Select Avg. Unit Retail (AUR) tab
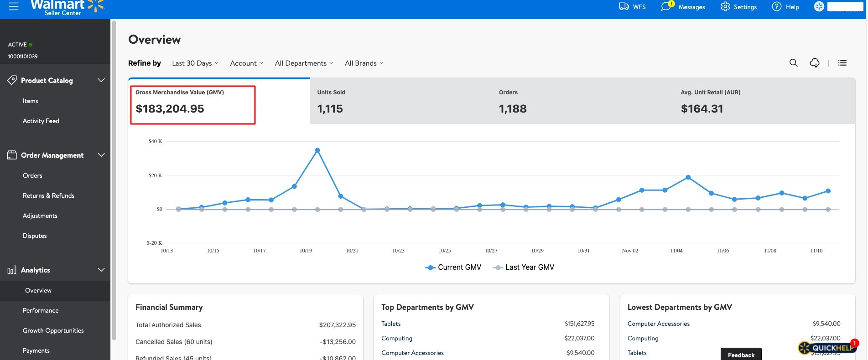This screenshot has height=360, width=868. (764, 101)
